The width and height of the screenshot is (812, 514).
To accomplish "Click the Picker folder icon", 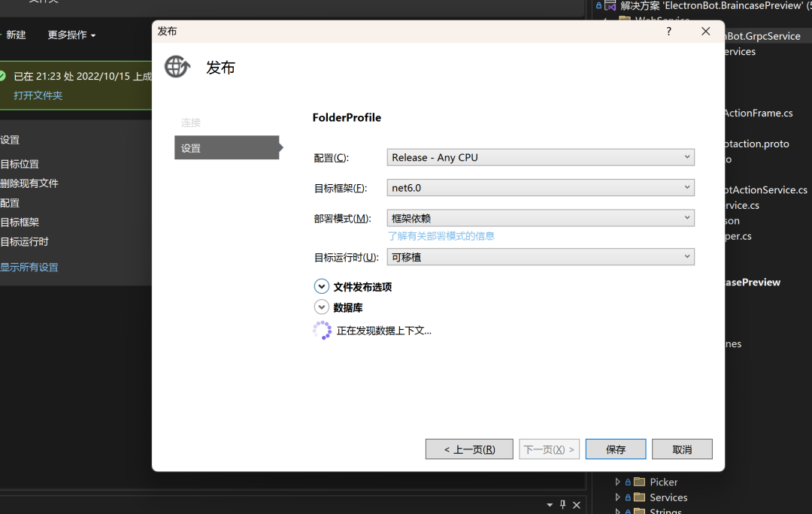I will click(x=639, y=482).
